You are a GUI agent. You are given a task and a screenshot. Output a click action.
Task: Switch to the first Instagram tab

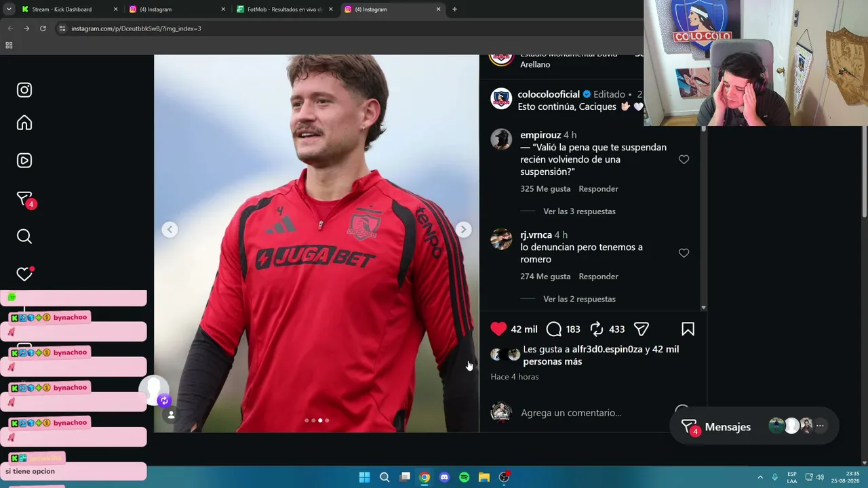click(x=155, y=9)
